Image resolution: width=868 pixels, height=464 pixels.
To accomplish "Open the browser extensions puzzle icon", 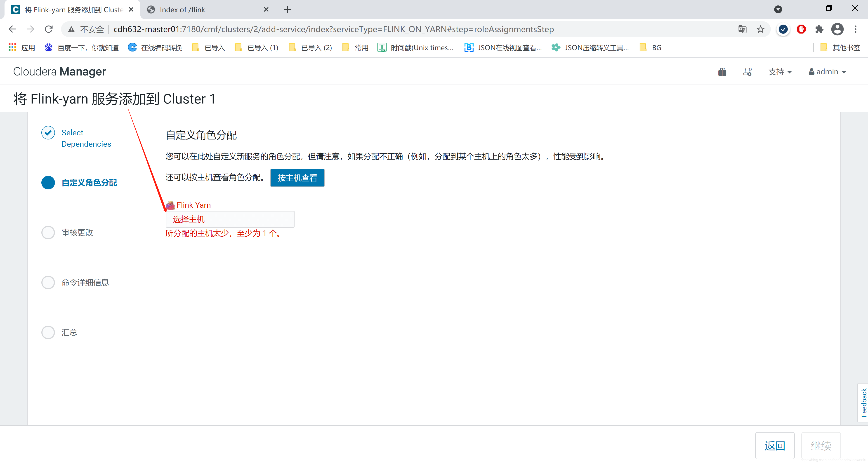I will [x=819, y=29].
